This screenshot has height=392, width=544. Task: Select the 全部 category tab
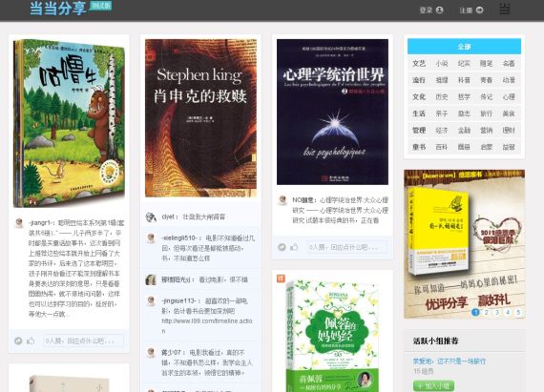[464, 47]
